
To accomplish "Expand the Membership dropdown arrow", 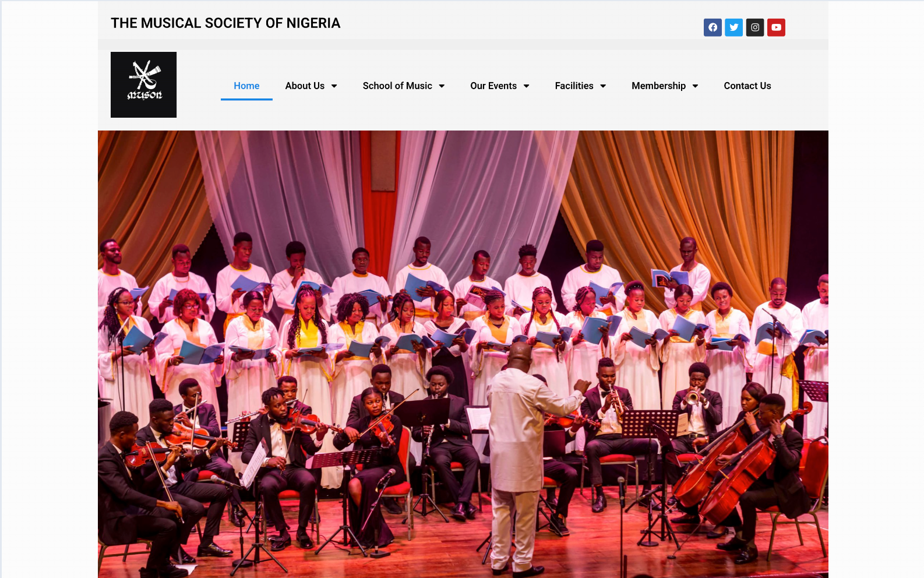I will [695, 86].
